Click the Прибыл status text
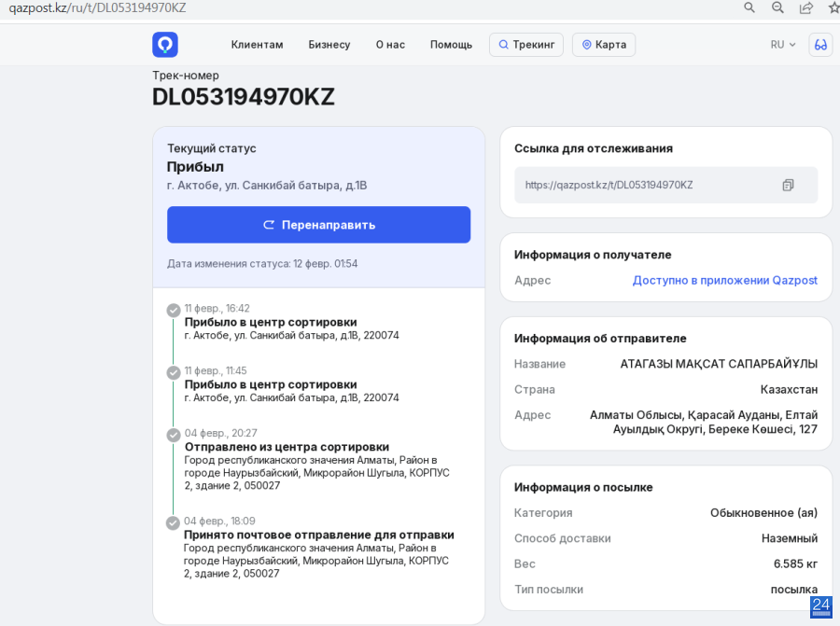This screenshot has height=626, width=840. tap(195, 167)
